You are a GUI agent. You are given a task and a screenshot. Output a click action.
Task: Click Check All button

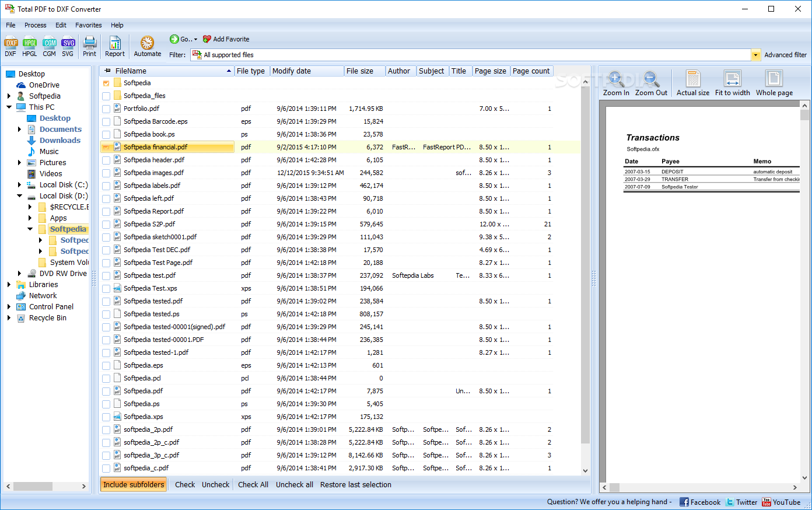pyautogui.click(x=253, y=484)
